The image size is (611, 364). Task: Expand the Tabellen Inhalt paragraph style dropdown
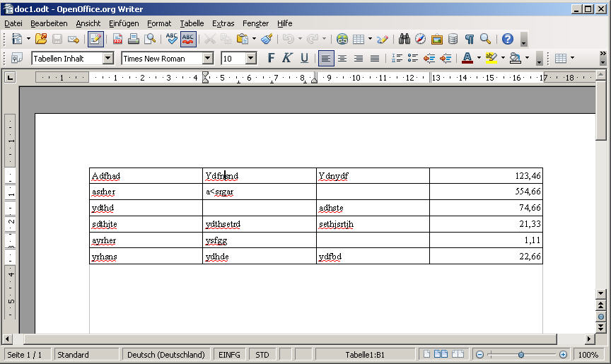[x=107, y=58]
